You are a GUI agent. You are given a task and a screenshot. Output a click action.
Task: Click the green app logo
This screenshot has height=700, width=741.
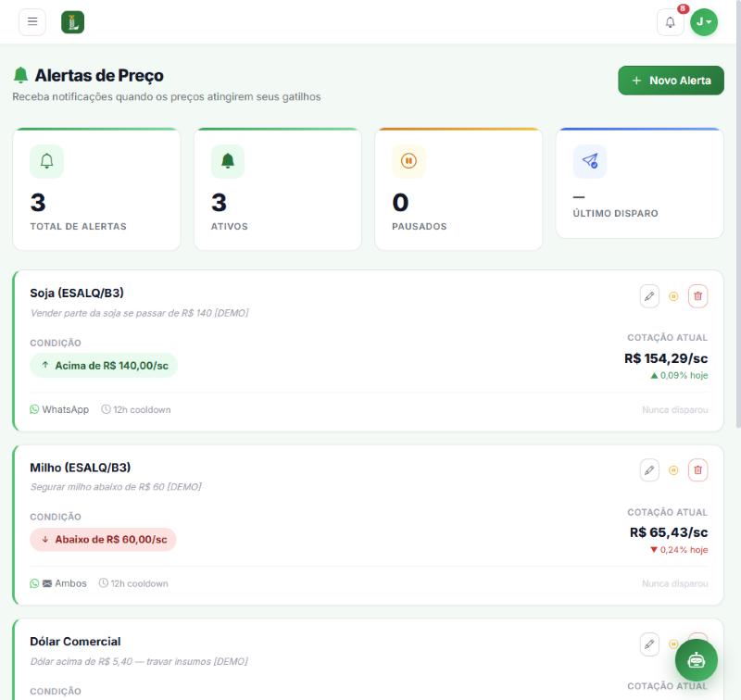pyautogui.click(x=73, y=22)
